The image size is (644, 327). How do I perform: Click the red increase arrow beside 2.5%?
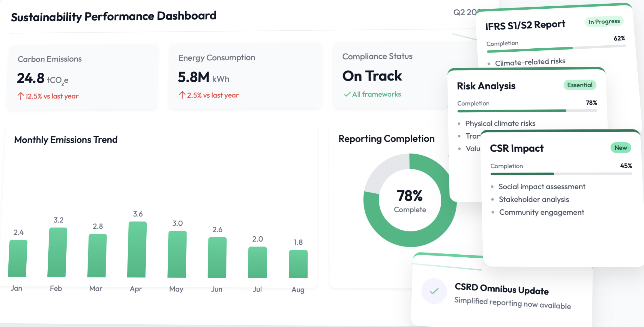click(182, 95)
